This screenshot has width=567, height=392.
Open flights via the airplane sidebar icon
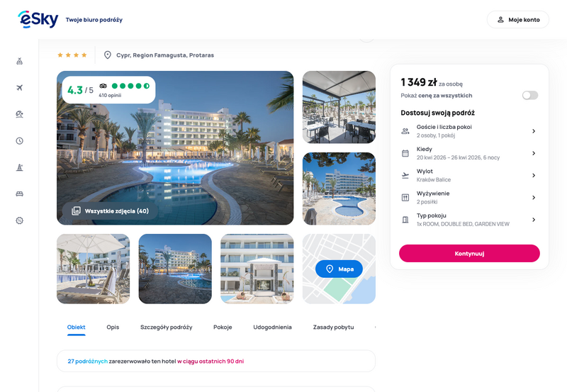20,87
